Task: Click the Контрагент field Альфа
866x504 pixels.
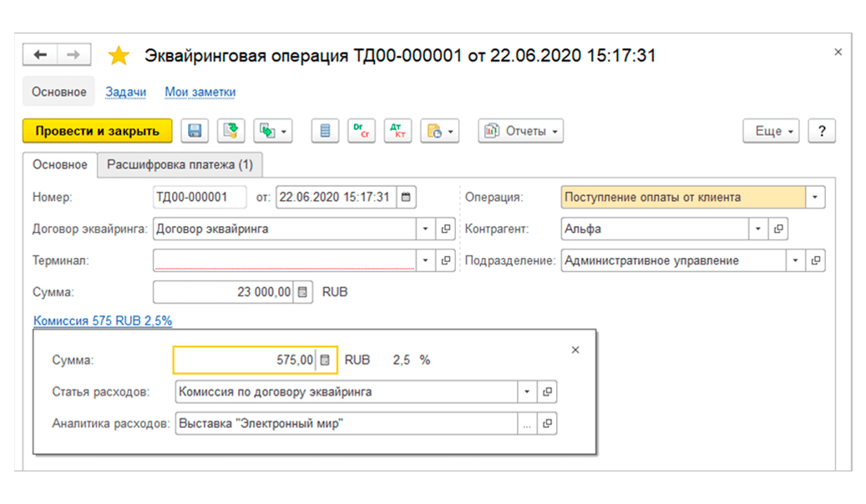Action: coord(655,229)
